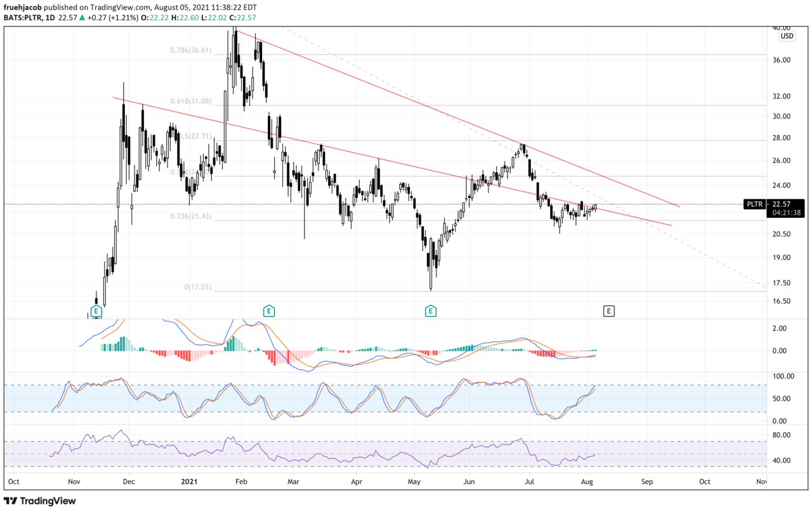Click the May earnings E marker

pos(431,311)
